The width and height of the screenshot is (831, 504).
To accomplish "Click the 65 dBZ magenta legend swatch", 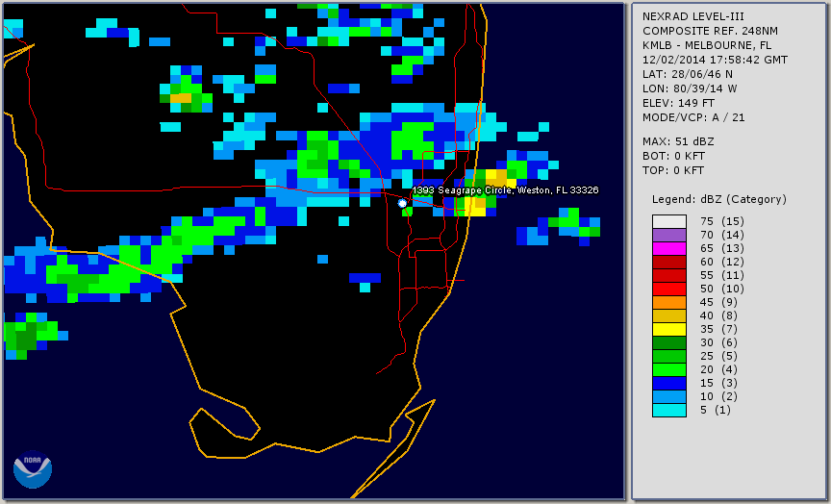I will (x=668, y=248).
